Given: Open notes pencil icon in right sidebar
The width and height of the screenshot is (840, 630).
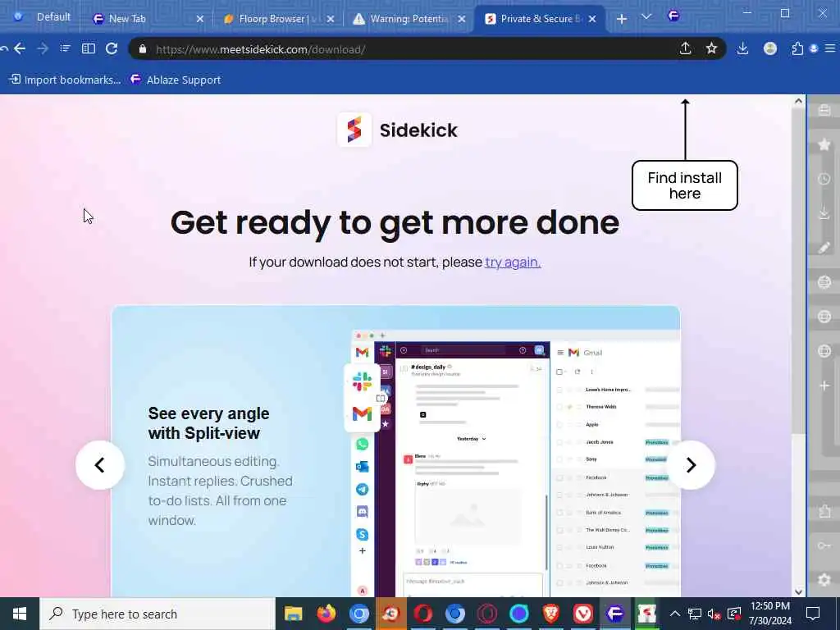Looking at the screenshot, I should 824,248.
